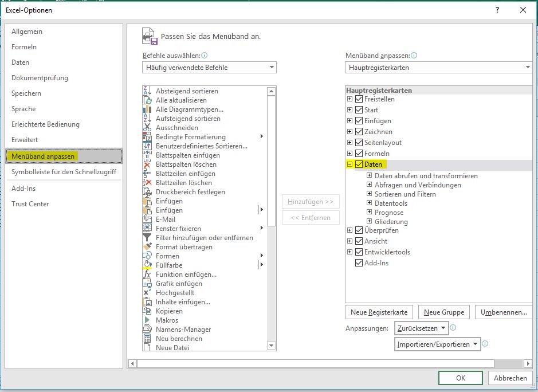
Task: Expand the Sortieren und Filtern group
Action: tap(370, 194)
